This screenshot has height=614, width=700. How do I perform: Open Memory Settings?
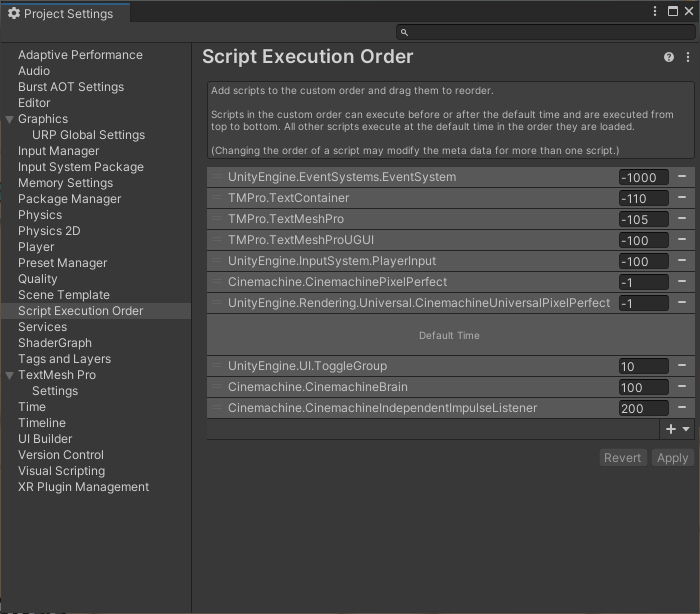66,183
